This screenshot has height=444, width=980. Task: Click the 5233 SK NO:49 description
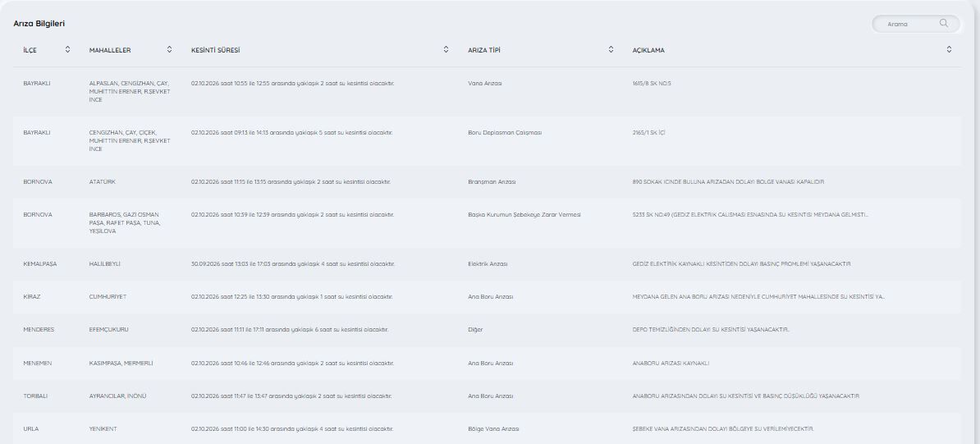(750, 214)
